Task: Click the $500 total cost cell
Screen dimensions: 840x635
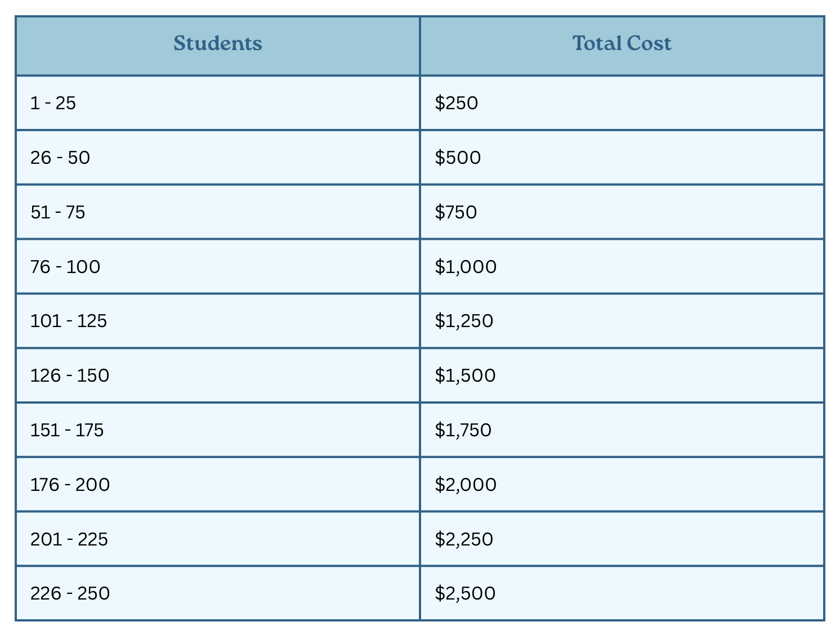Action: [622, 158]
